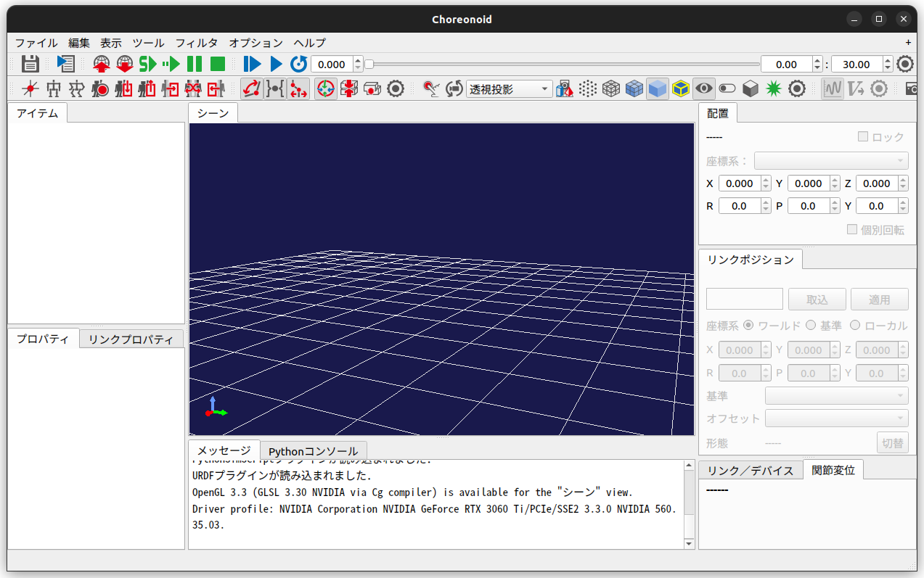Open the 透視投影 projection dropdown
Screen dimensions: 924x578
509,88
